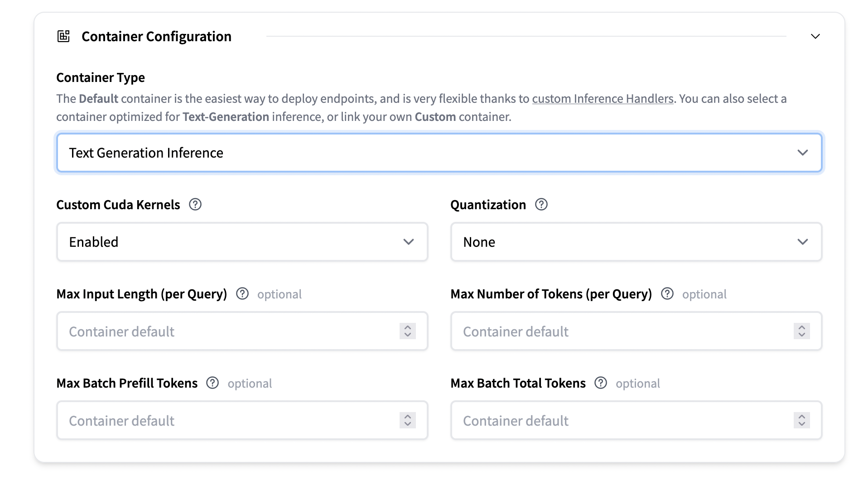This screenshot has height=480, width=868.
Task: Open the Quantization dropdown
Action: [x=636, y=242]
